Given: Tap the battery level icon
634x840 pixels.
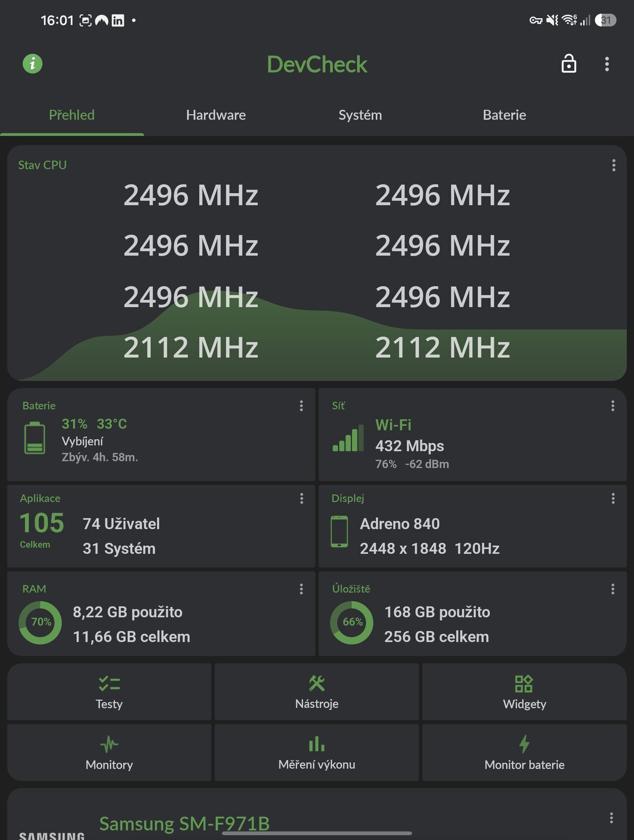Looking at the screenshot, I should (x=34, y=438).
